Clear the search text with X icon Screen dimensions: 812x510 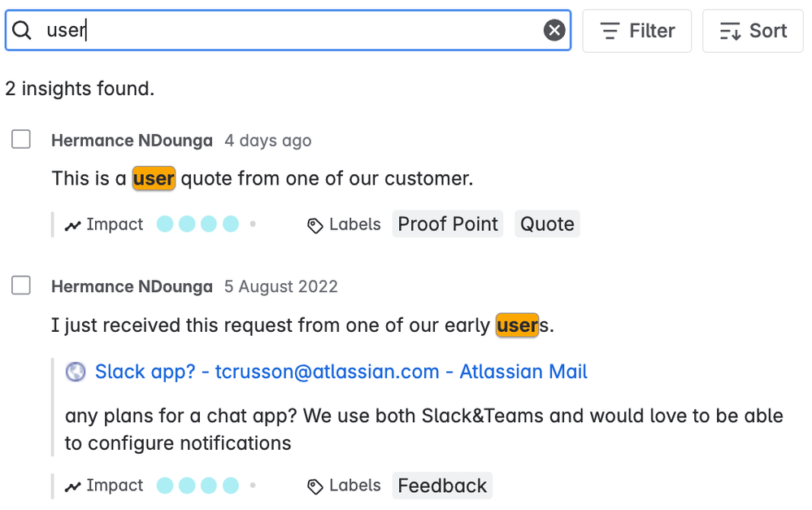tap(554, 30)
